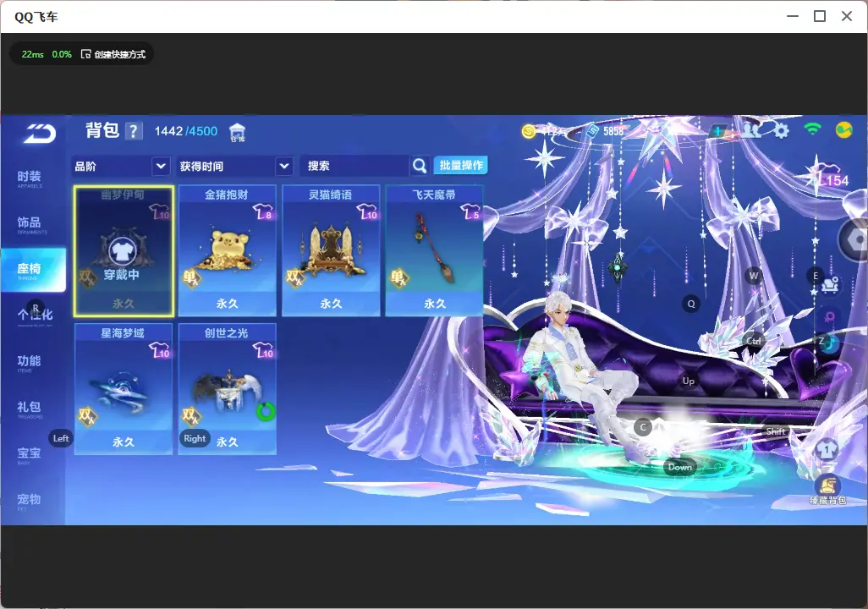Click the Ctrl key overlay
Screen dimensions: 868x609
[754, 341]
